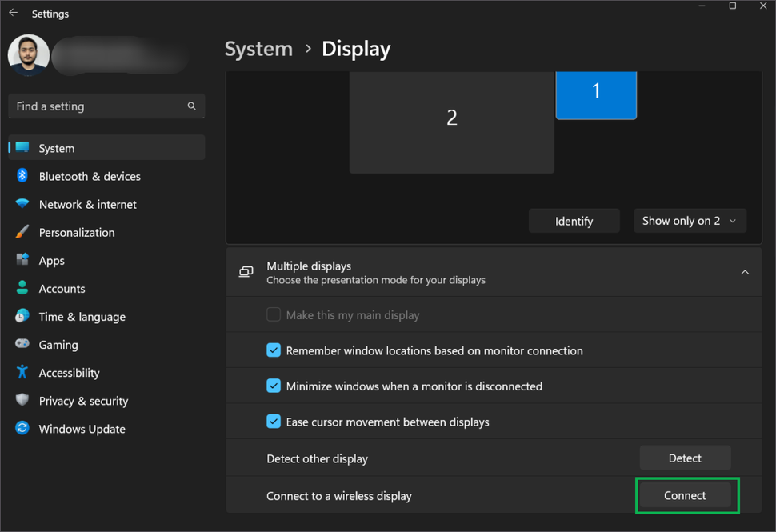Click Connect to add a wireless display
The image size is (776, 532).
click(x=686, y=495)
